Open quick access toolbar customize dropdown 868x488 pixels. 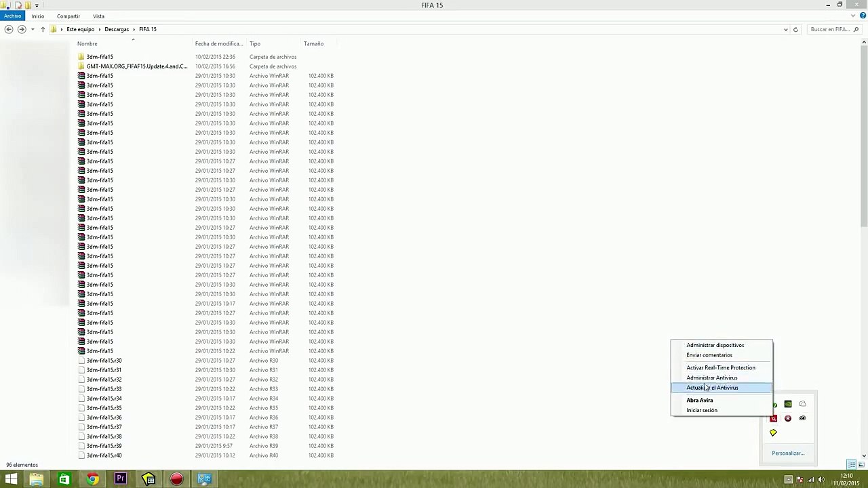click(x=36, y=5)
